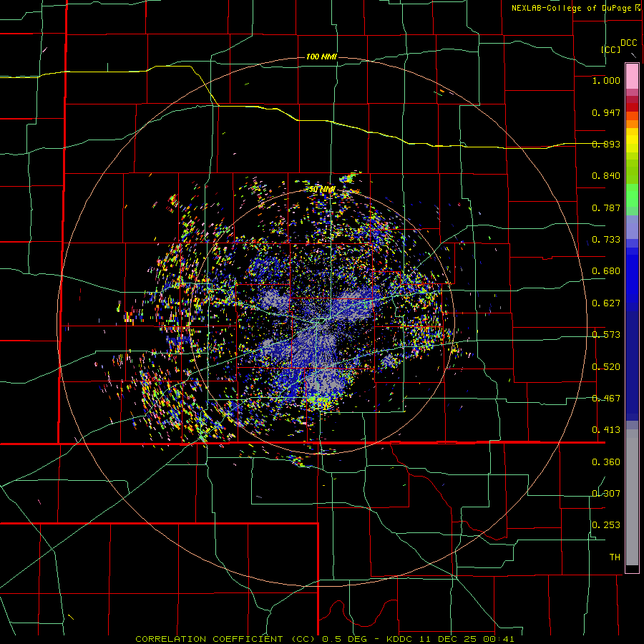
Task: Select the 0.307 legend value
Action: [x=606, y=494]
